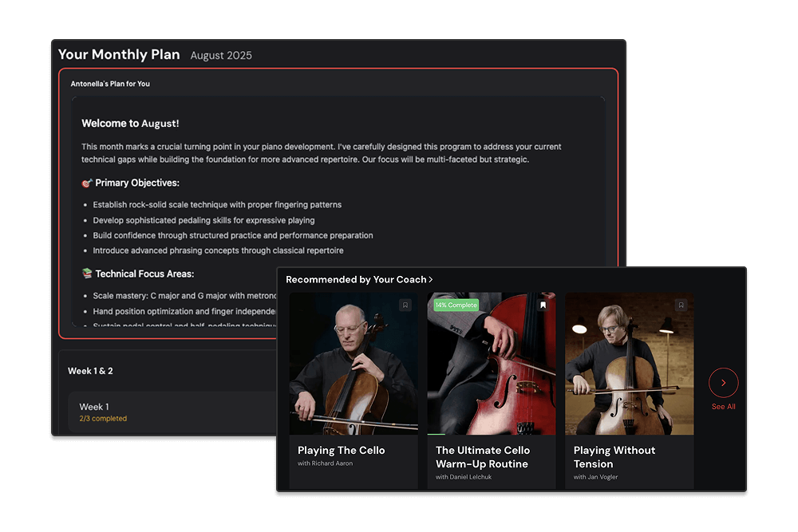Open Ultimate Cello Warm-Up Routine thumbnail
The height and width of the screenshot is (532, 798).
(492, 363)
